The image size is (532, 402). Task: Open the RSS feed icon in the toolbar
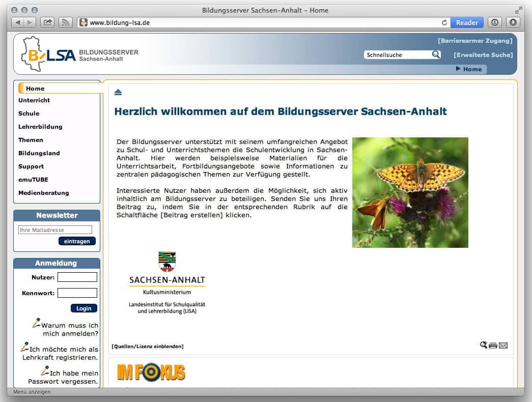[65, 22]
